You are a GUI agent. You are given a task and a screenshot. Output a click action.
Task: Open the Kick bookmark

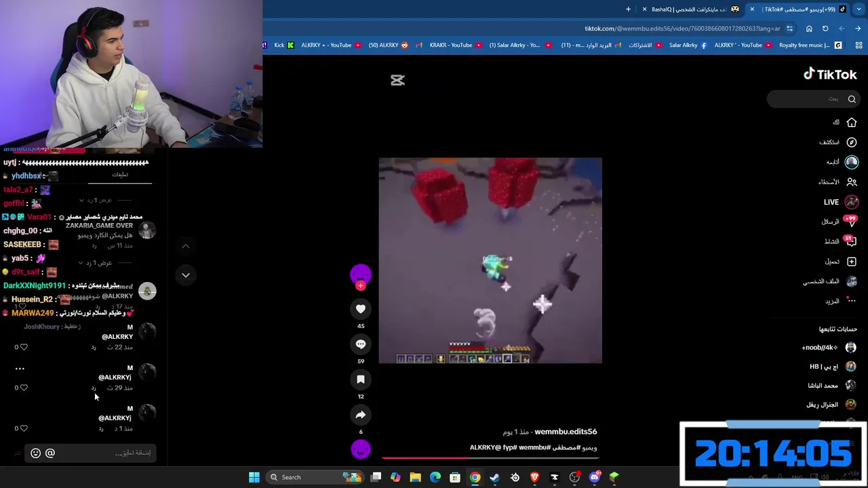pyautogui.click(x=284, y=45)
